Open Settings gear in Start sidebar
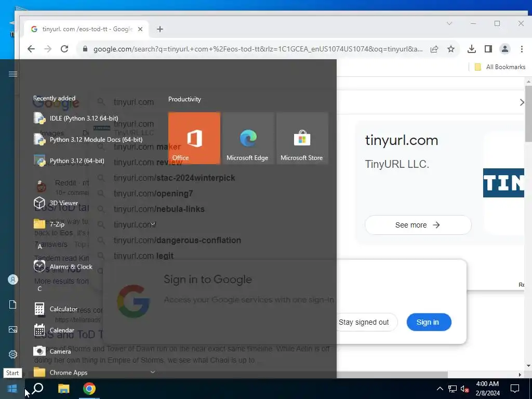The image size is (532, 399). [x=13, y=354]
